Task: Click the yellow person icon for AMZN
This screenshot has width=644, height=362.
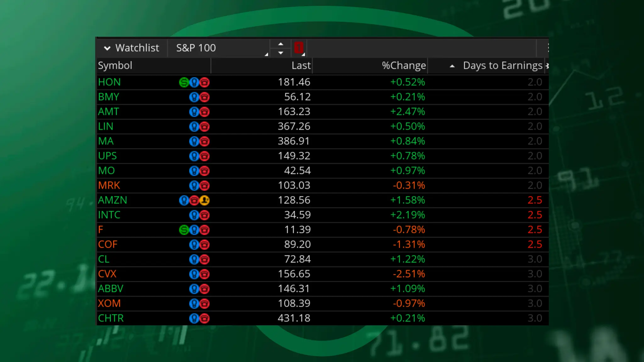Action: tap(204, 200)
